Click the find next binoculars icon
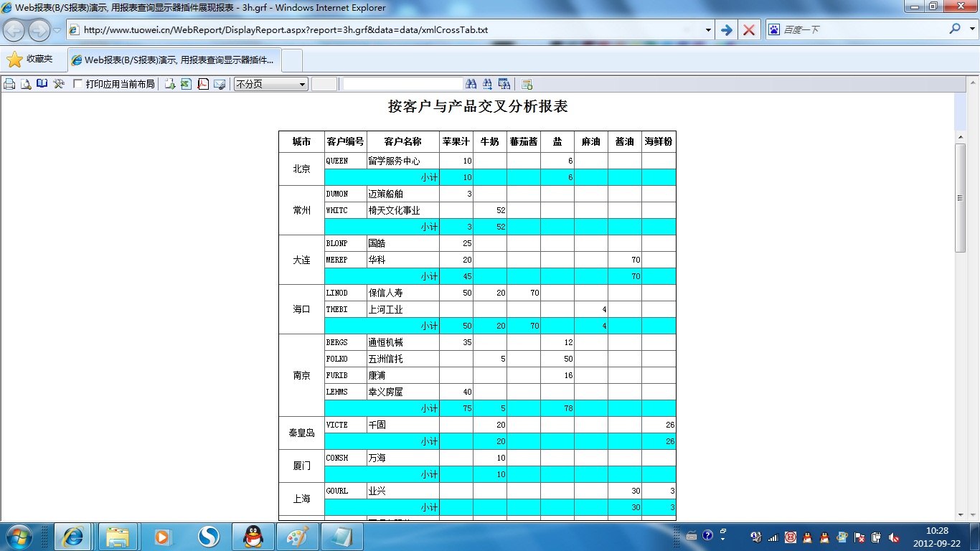Image resolution: width=980 pixels, height=551 pixels. (487, 84)
